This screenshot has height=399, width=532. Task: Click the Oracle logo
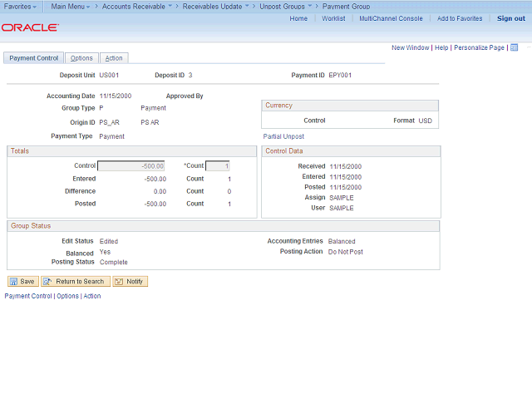tap(30, 27)
